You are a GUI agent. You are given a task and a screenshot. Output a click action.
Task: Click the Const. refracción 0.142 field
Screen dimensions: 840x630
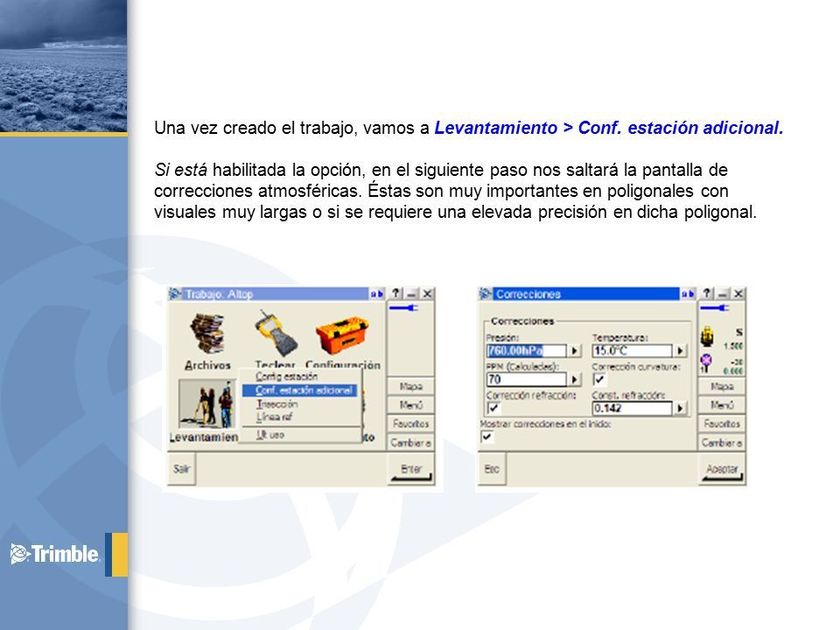point(632,409)
